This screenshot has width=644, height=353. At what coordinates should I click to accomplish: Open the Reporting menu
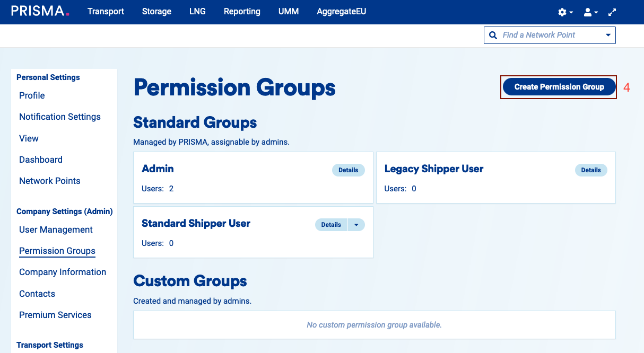coord(242,11)
